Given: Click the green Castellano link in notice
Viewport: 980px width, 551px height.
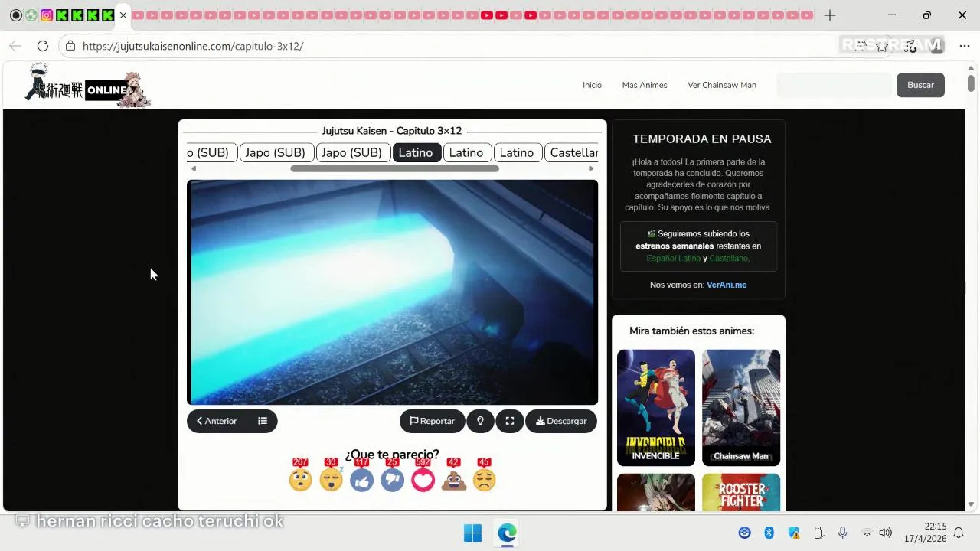Looking at the screenshot, I should click(x=728, y=259).
